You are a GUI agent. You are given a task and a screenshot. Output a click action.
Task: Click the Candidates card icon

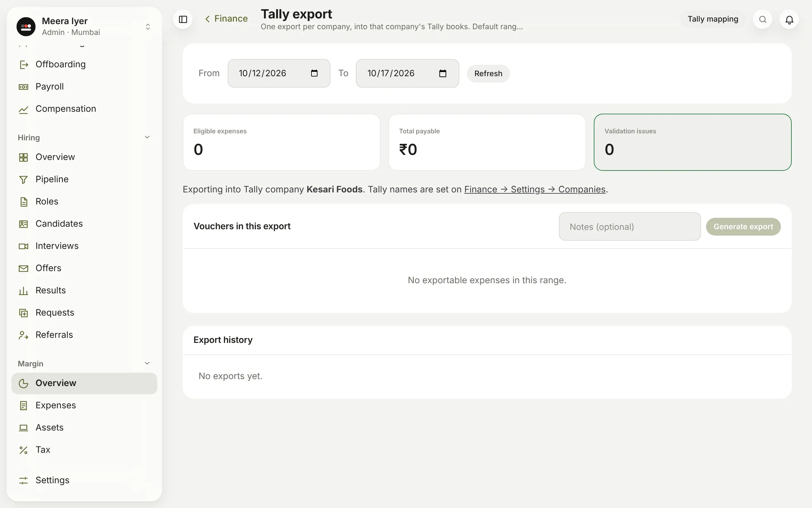coord(23,224)
